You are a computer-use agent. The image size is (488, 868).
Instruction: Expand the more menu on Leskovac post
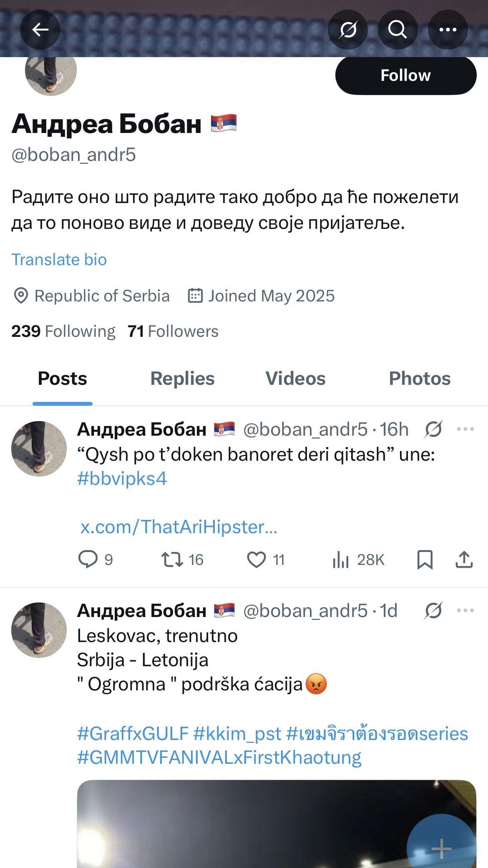465,611
